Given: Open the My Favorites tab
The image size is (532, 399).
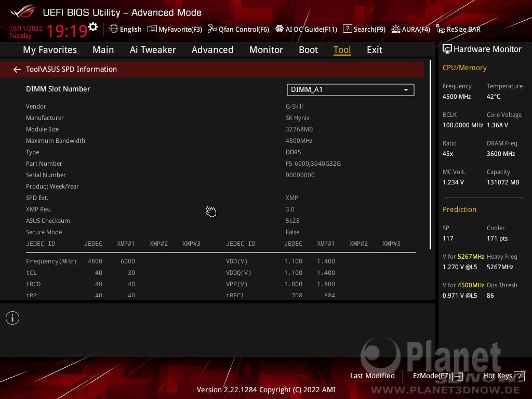Looking at the screenshot, I should 50,50.
